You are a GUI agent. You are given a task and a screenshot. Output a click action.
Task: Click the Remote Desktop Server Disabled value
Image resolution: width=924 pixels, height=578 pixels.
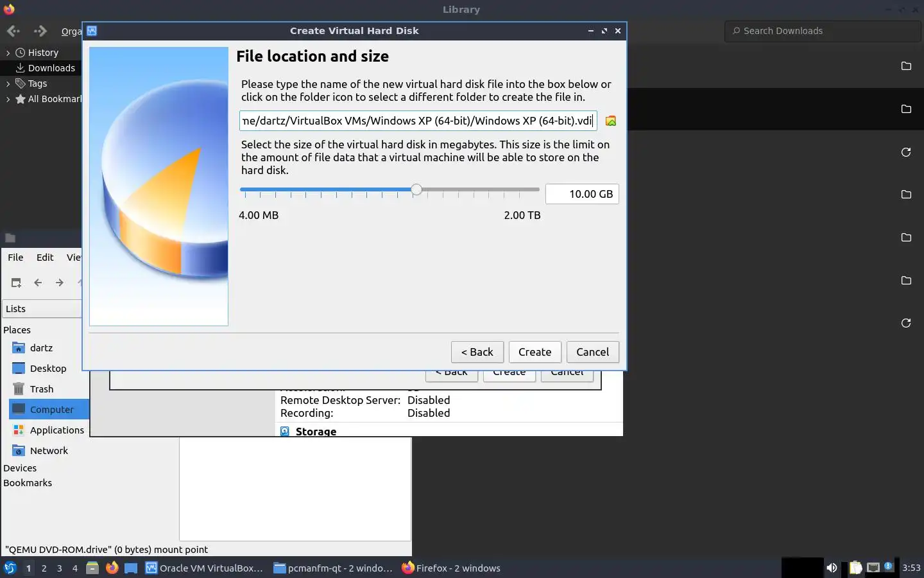(429, 400)
